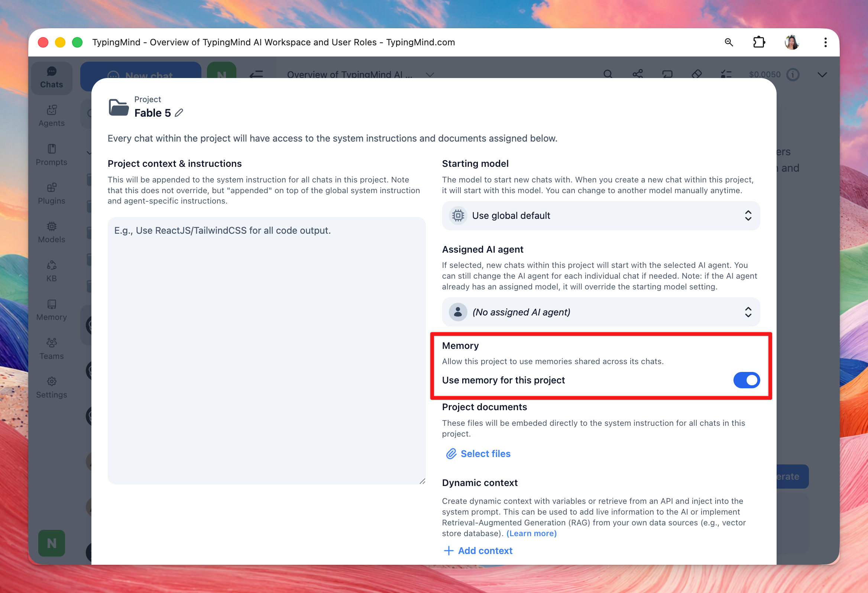
Task: Open the Plugins section
Action: click(x=52, y=194)
